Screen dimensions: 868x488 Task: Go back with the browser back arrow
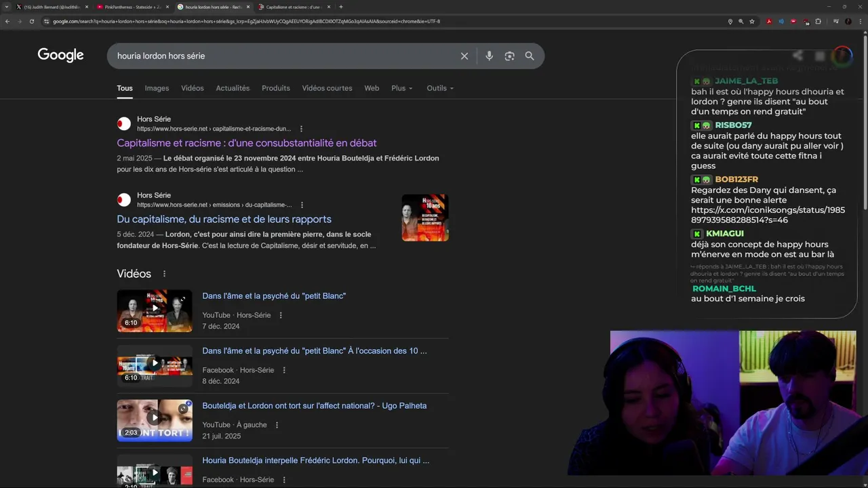(x=7, y=21)
